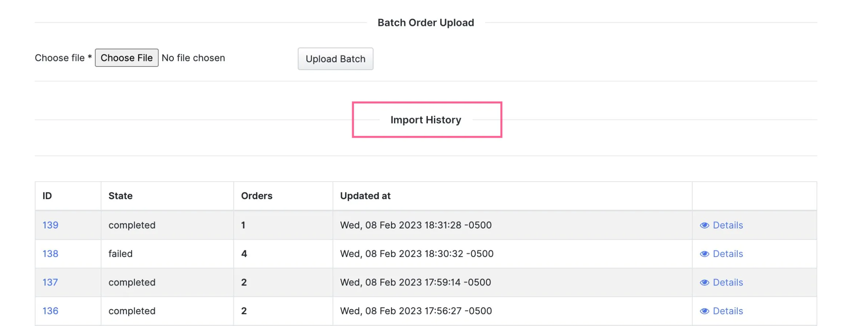Click the eye icon in row 139
Image resolution: width=868 pixels, height=326 pixels.
tap(704, 225)
